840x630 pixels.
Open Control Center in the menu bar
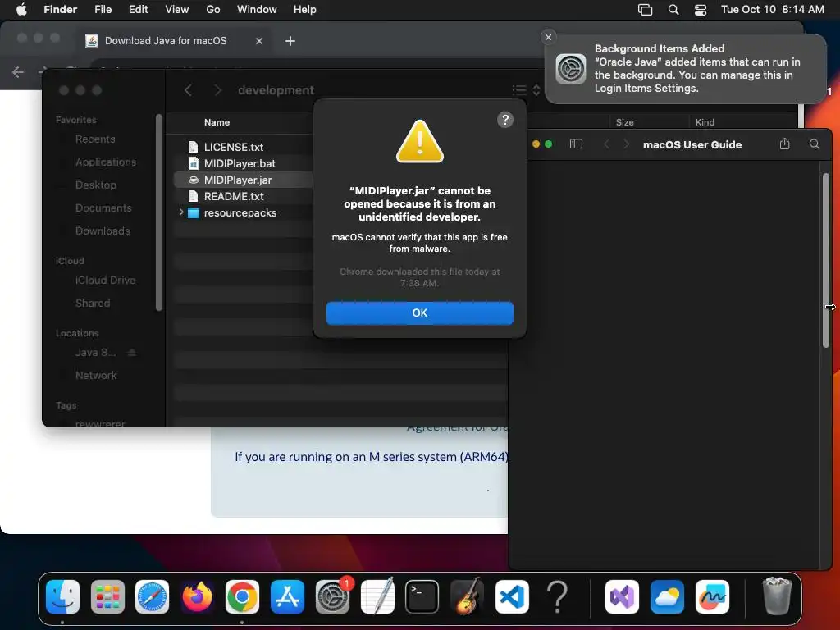[x=701, y=10]
